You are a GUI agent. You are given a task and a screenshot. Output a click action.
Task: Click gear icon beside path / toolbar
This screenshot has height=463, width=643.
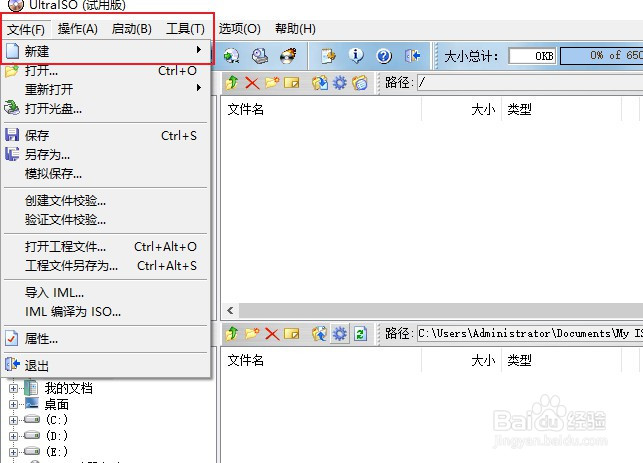click(340, 83)
